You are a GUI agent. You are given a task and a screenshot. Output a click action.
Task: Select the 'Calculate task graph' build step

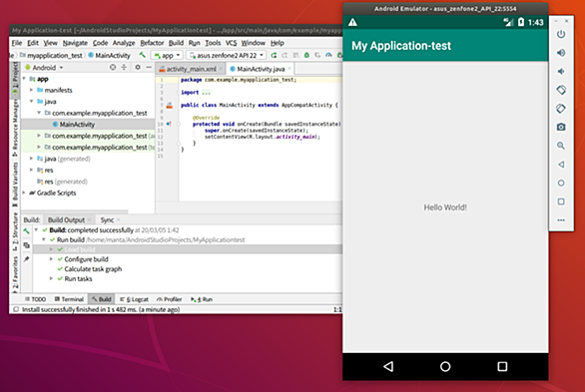point(93,269)
